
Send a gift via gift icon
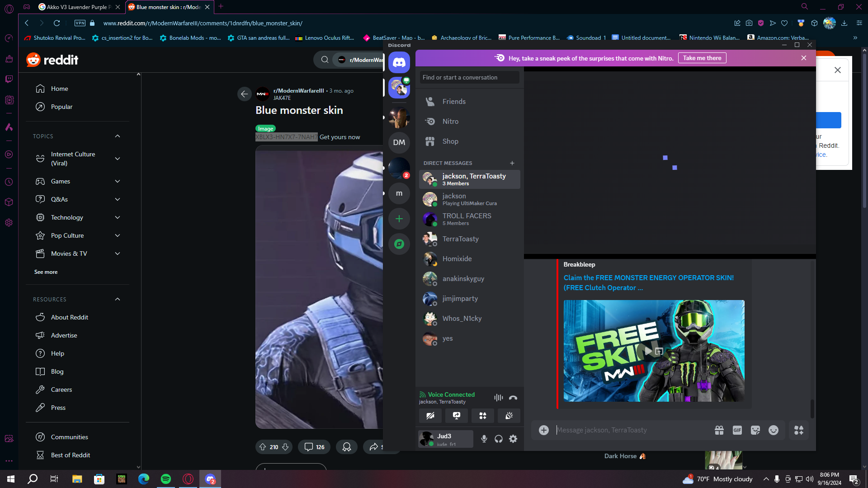[719, 430]
